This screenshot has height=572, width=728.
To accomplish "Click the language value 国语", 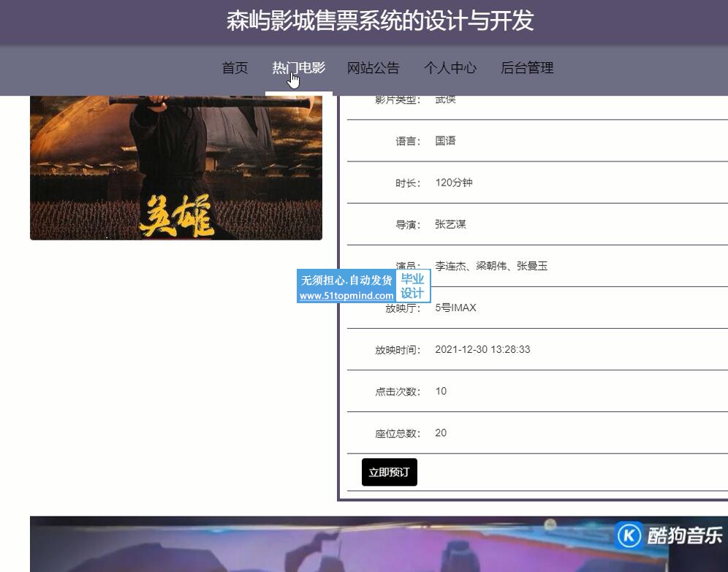I will (x=445, y=140).
